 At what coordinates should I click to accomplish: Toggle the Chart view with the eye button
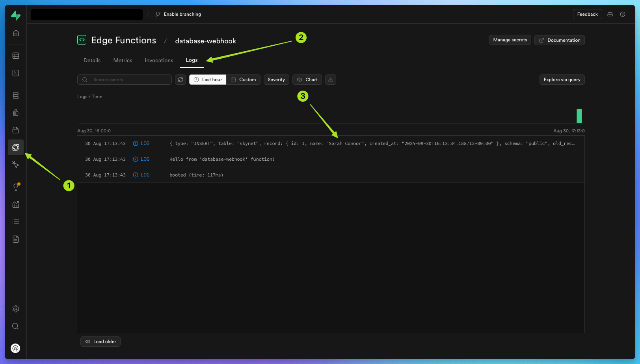coord(307,79)
